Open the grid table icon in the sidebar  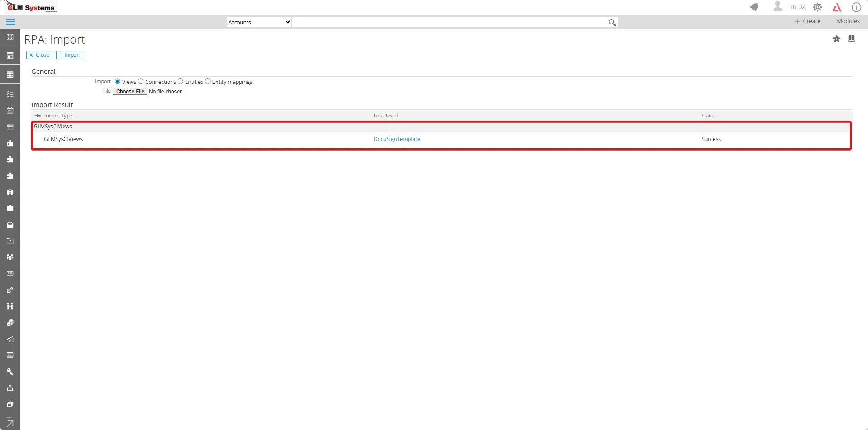click(x=10, y=74)
